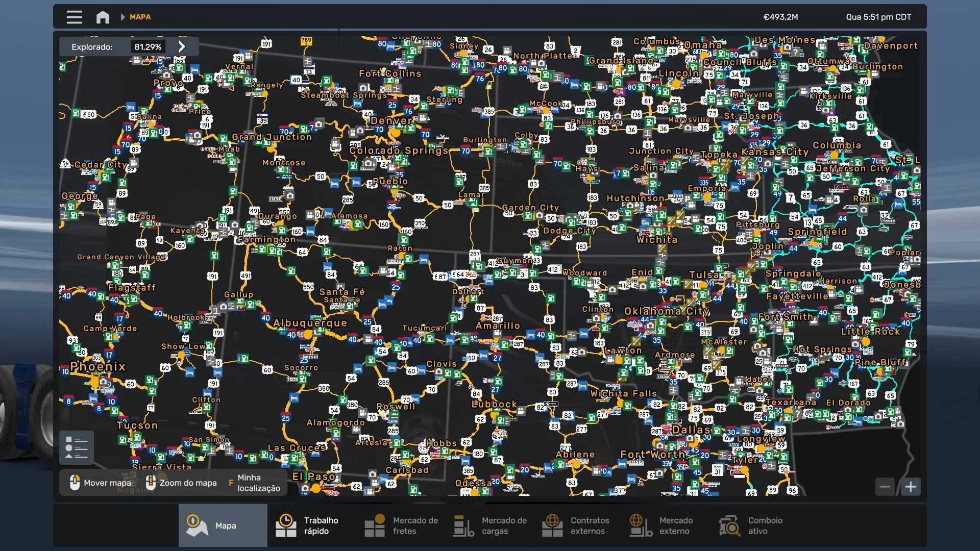This screenshot has width=980, height=551.
Task: Click the €493,2M balance display
Action: click(780, 17)
